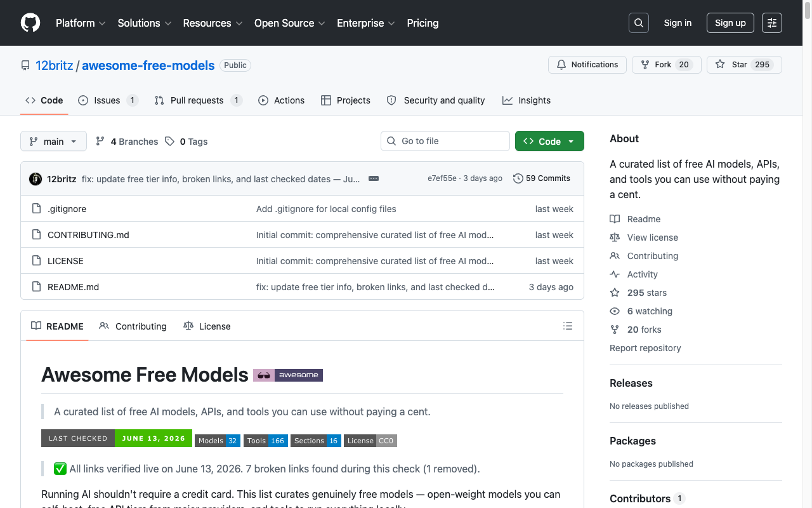View 4 Branches

point(127,142)
